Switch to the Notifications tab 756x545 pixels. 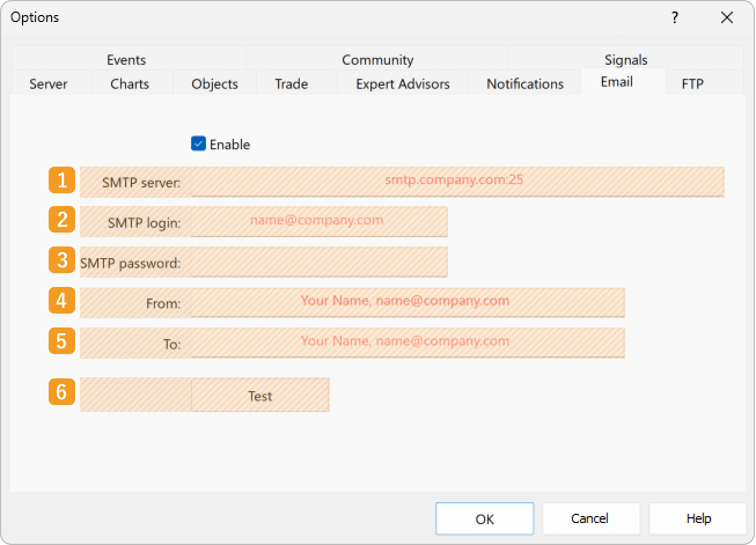pos(525,84)
